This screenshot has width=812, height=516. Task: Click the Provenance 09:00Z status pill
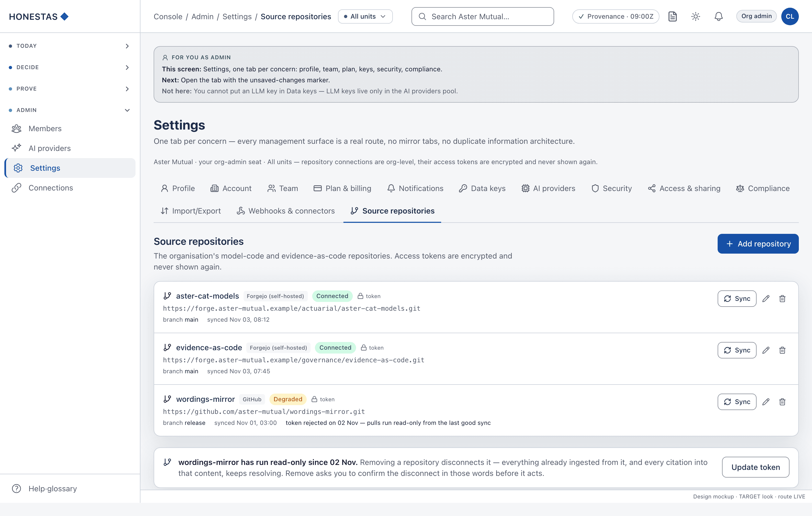coord(615,16)
